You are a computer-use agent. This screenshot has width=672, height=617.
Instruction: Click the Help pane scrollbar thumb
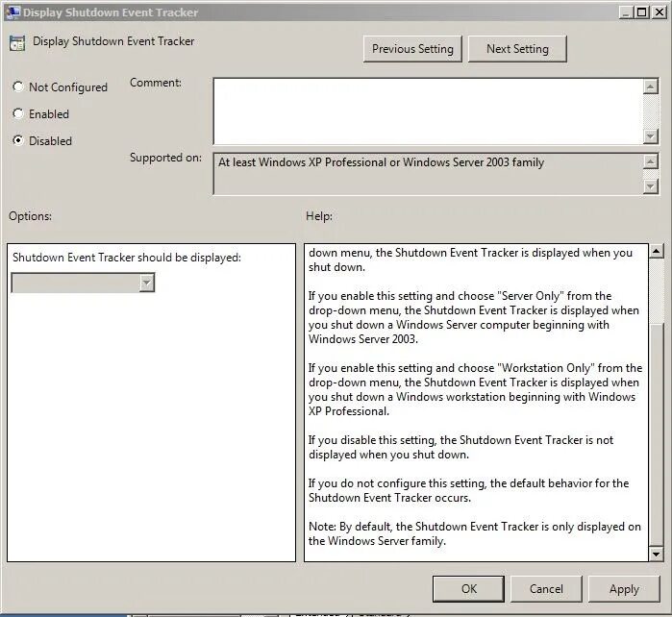tap(657, 434)
